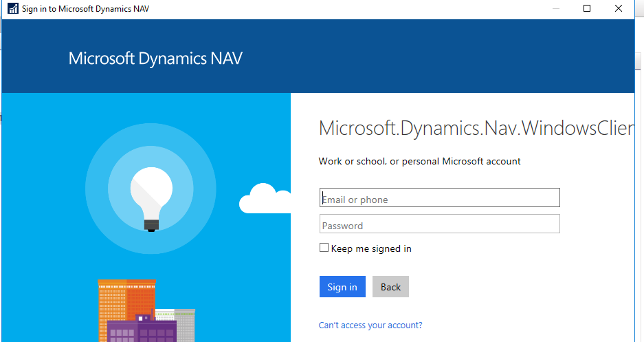Screen dimensions: 644x342
Task: Go back using the Back button
Action: [390, 286]
